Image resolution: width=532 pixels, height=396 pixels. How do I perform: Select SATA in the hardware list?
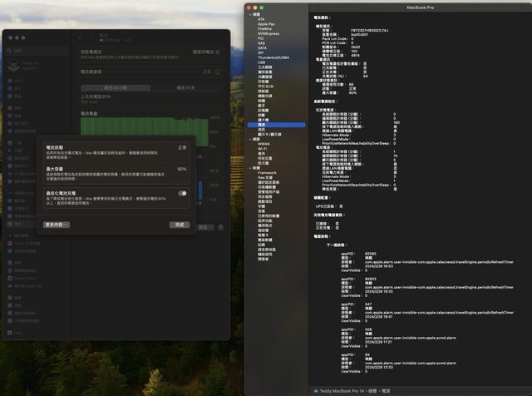(262, 48)
